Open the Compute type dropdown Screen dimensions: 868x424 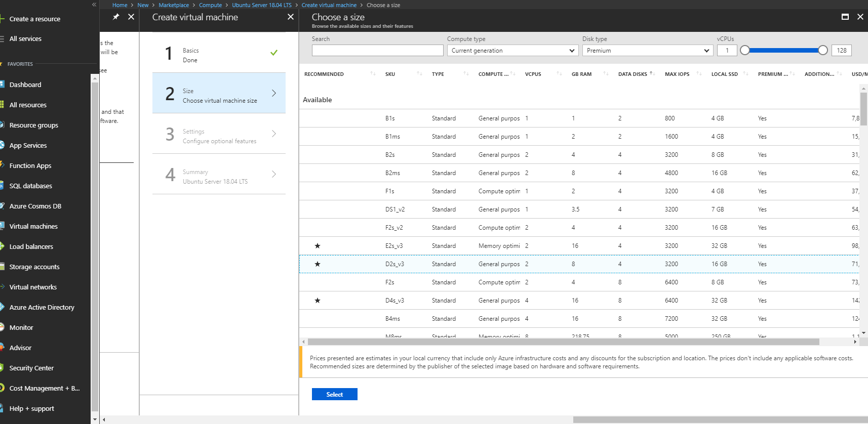512,51
